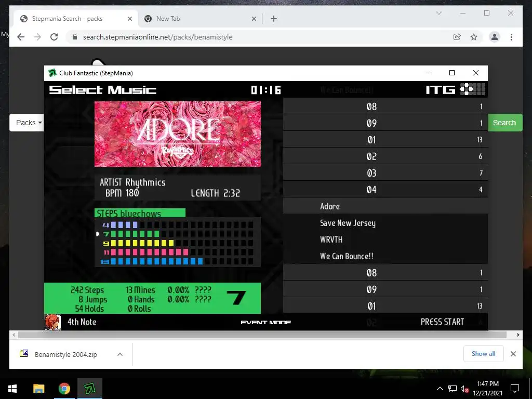Click Show all downloads
532x399 pixels.
(x=484, y=354)
